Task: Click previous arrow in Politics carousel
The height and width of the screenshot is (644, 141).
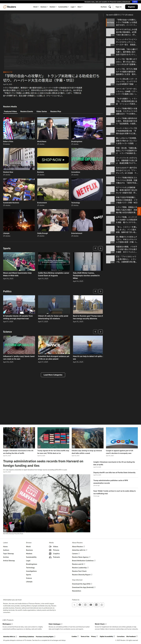Action: point(95,291)
